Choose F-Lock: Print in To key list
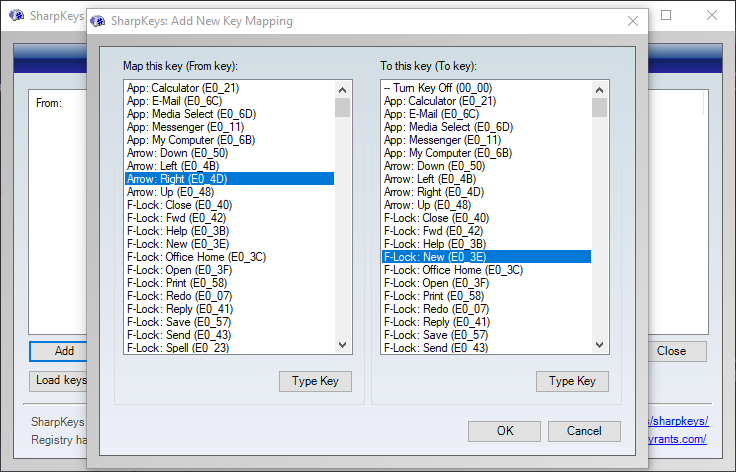This screenshot has height=472, width=736. coord(487,296)
